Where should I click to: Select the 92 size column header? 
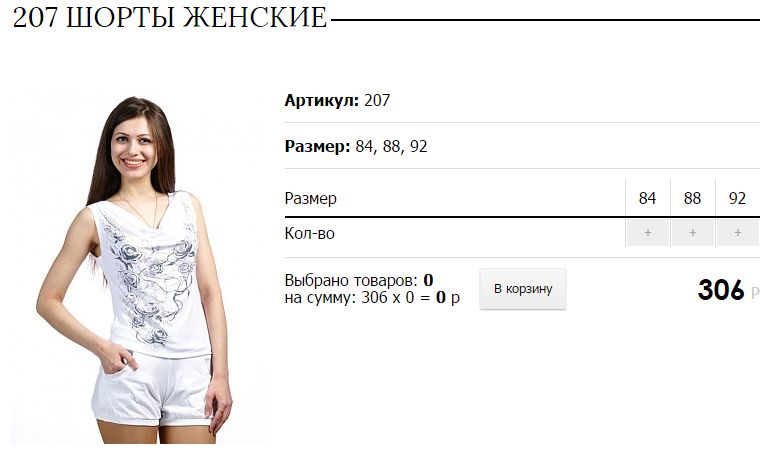click(738, 198)
